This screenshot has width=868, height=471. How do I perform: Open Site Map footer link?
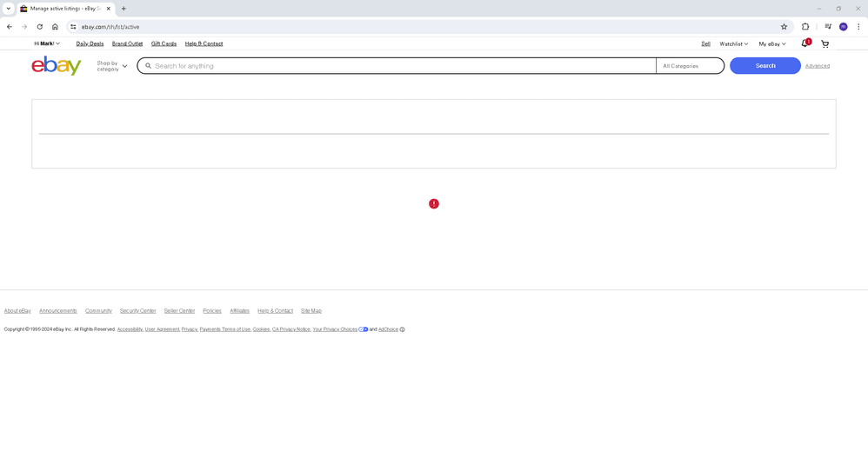click(311, 311)
